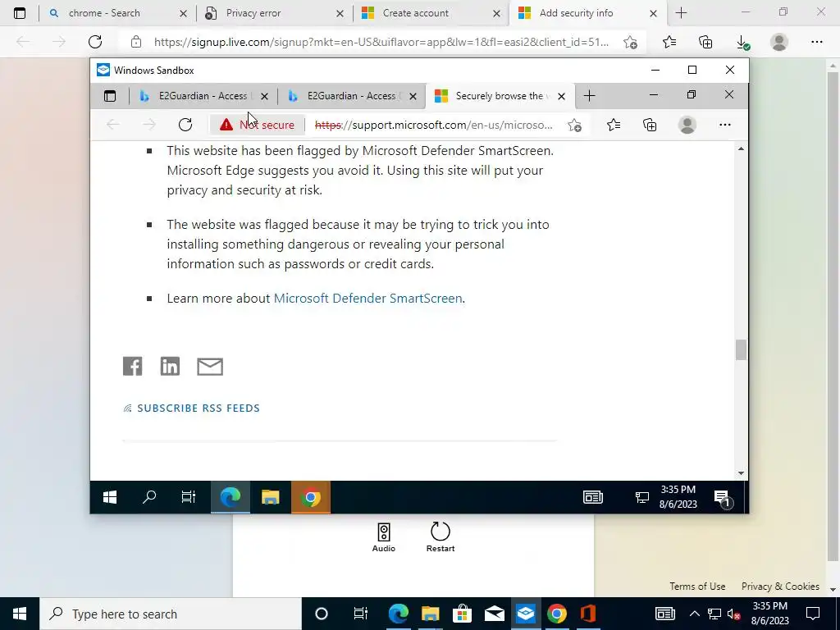Open Search in Sandbox taskbar
Image resolution: width=840 pixels, height=630 pixels.
[x=149, y=498]
